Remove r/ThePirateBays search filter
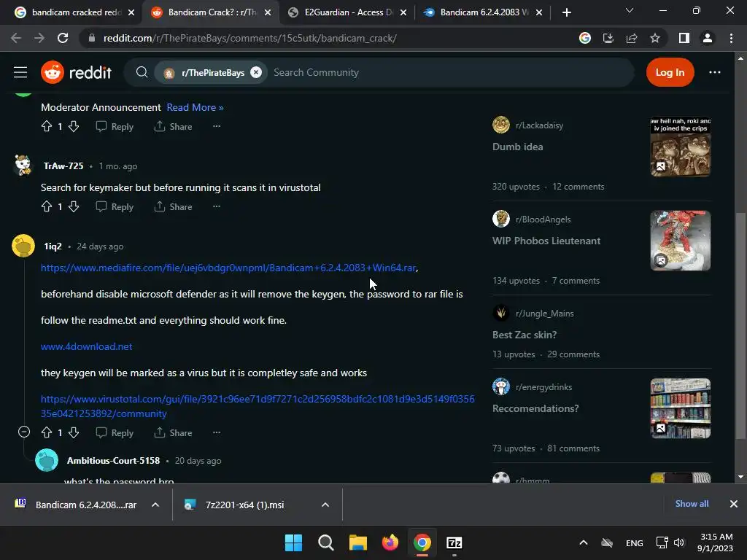This screenshot has height=560, width=747. tap(256, 72)
